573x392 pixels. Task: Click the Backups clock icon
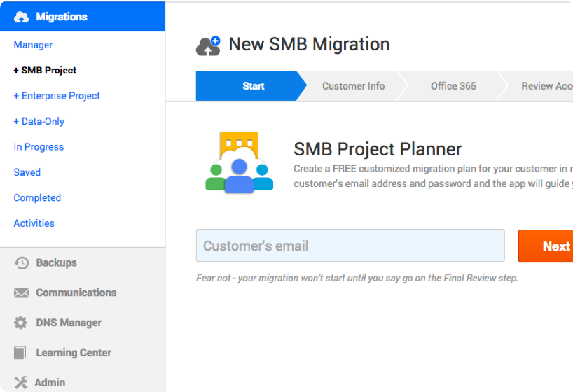point(22,263)
